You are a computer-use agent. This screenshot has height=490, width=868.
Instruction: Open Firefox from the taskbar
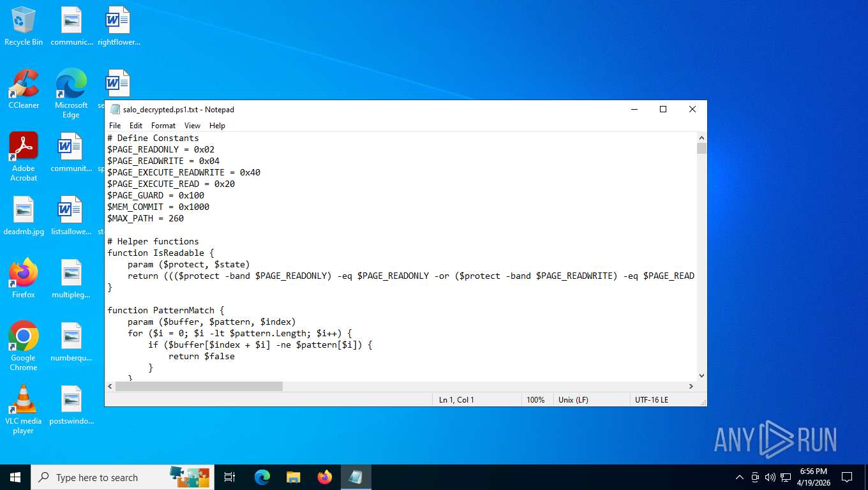click(324, 477)
